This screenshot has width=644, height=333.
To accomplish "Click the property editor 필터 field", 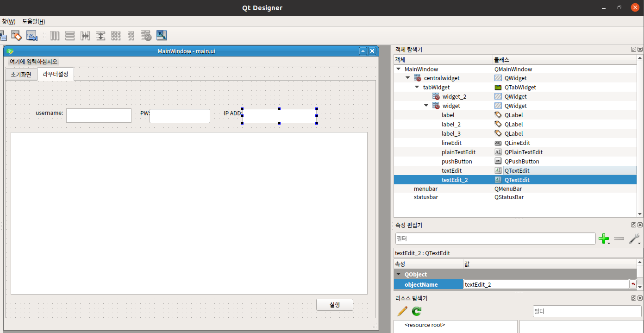I will pos(495,239).
